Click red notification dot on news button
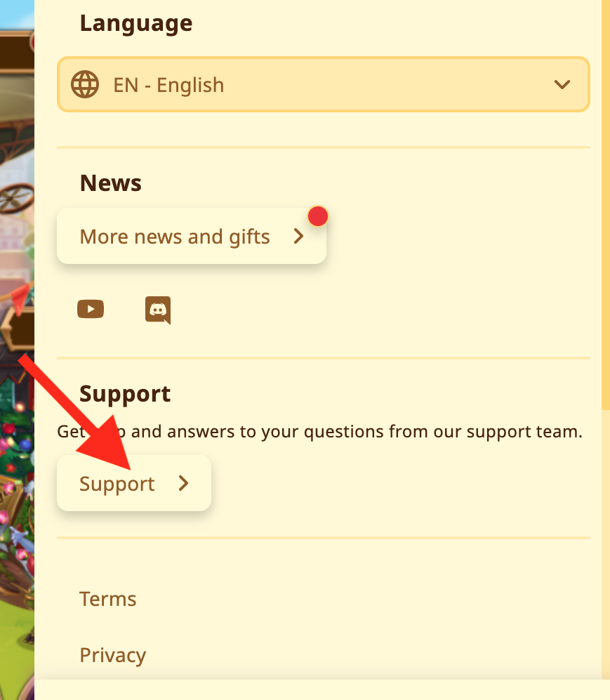The width and height of the screenshot is (610, 700). (x=318, y=216)
